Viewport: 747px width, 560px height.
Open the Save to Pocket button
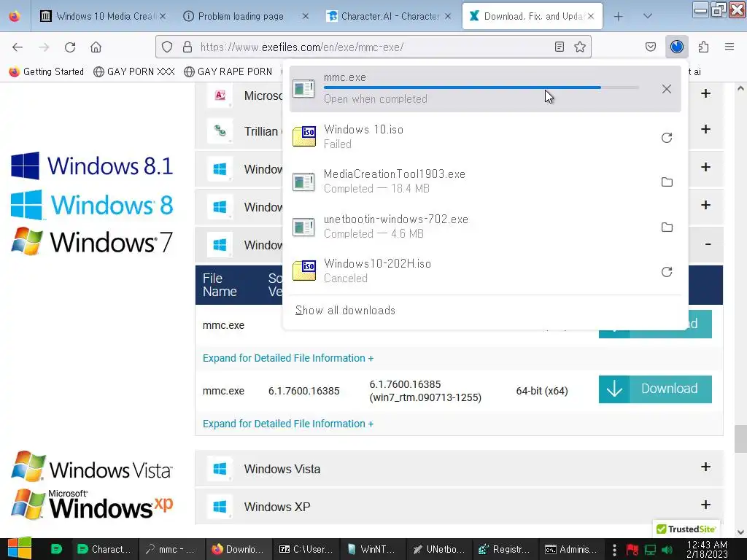coord(650,47)
